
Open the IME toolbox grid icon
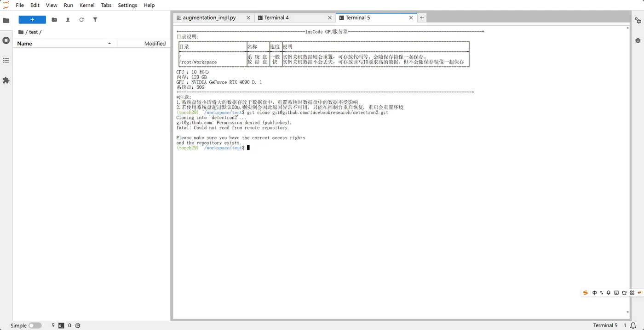(x=632, y=293)
